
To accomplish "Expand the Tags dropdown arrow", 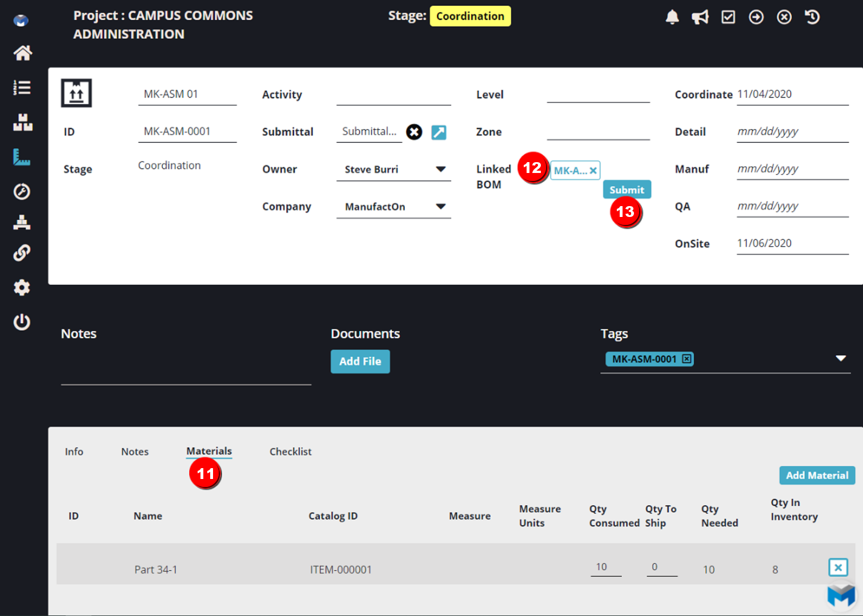I will point(841,358).
